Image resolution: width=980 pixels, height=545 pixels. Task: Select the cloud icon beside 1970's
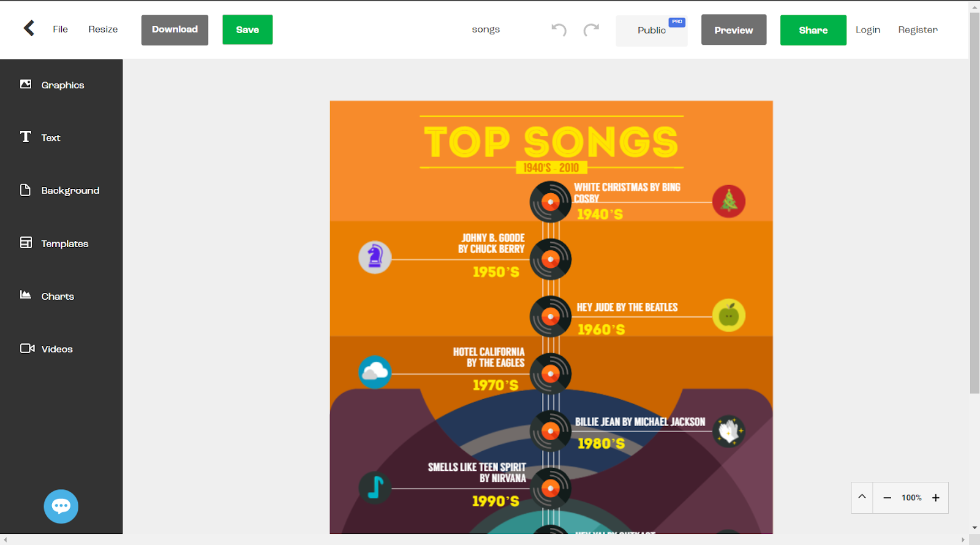pos(375,372)
